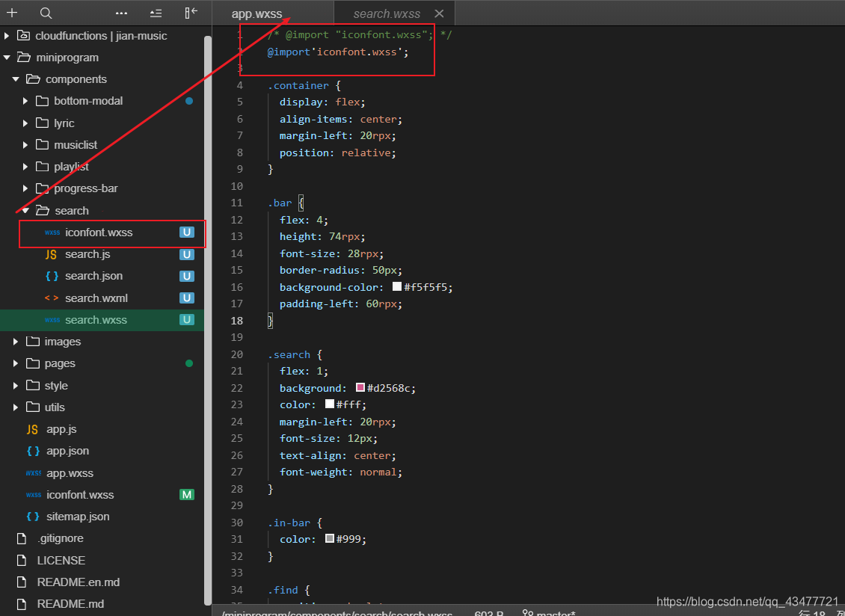
Task: Open the search magnifier in the explorer toolbar
Action: click(x=46, y=13)
